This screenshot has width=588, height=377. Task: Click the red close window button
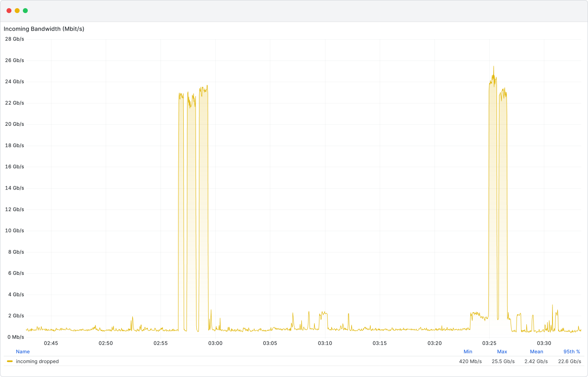pyautogui.click(x=9, y=11)
